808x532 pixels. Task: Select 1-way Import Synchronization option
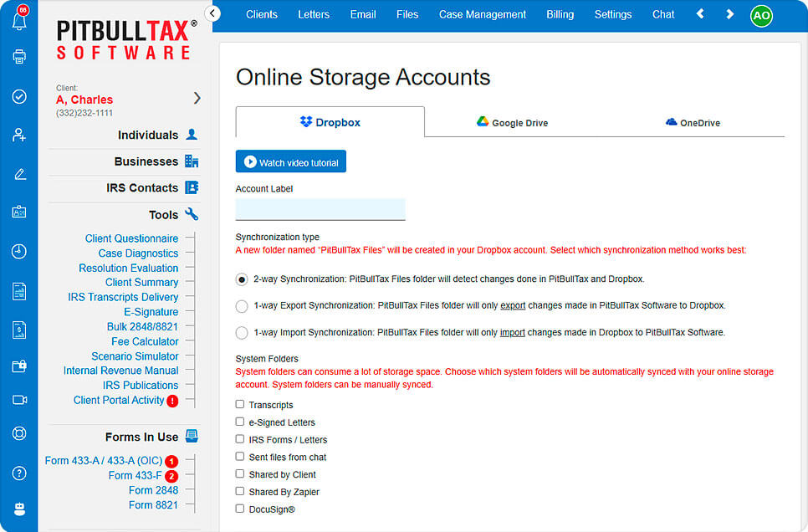(x=241, y=333)
